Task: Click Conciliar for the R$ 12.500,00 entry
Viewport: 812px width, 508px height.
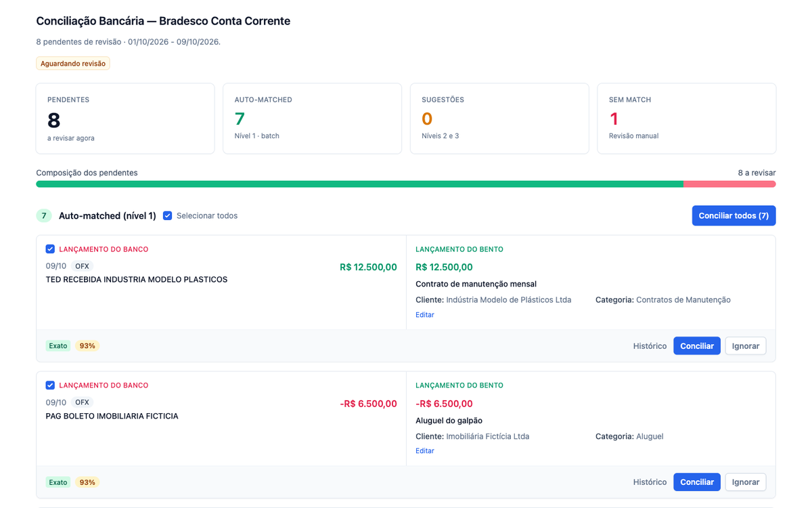Action: pyautogui.click(x=697, y=345)
